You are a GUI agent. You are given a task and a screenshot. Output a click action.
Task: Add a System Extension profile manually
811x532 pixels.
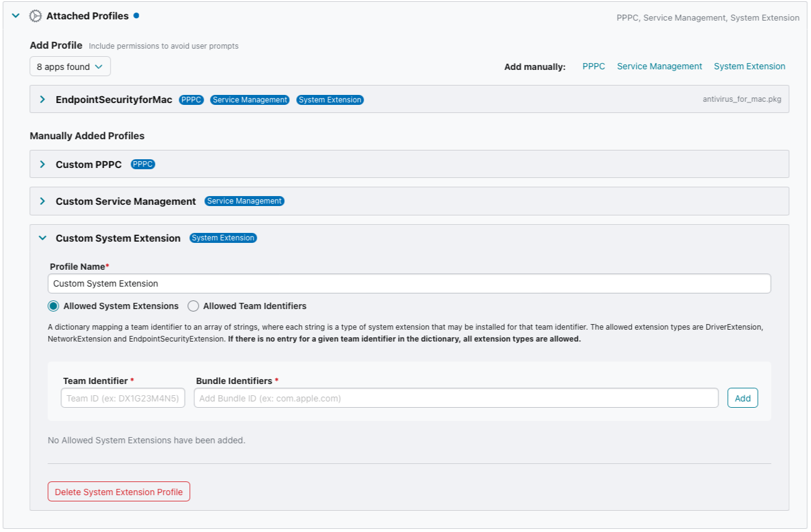[x=749, y=66]
